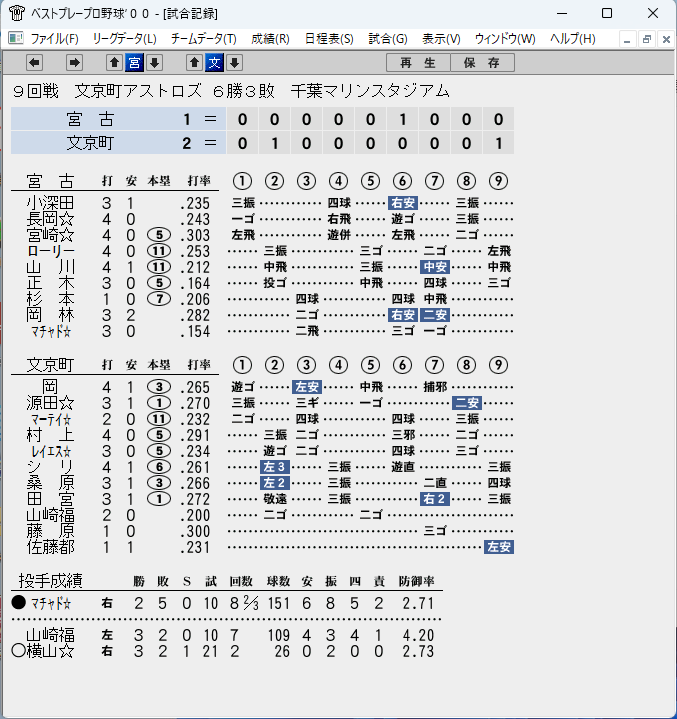Click 杉本's circled 7 home run count
This screenshot has width=677, height=719.
click(x=159, y=299)
